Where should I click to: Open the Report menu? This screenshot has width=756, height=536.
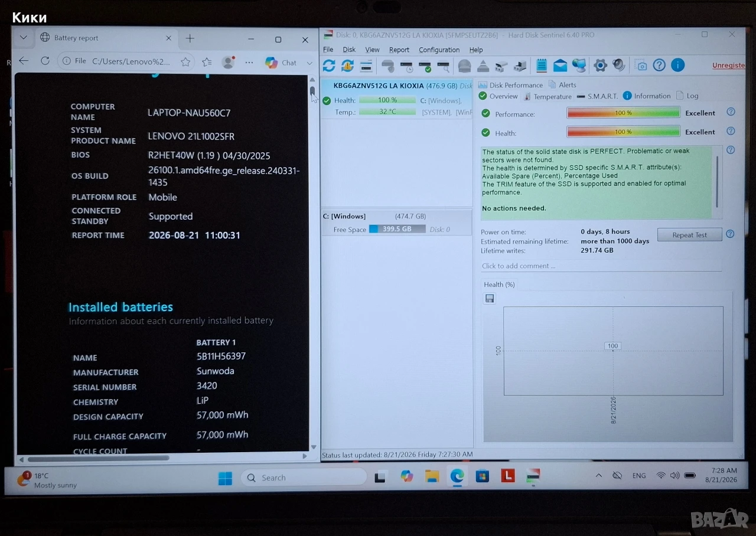tap(399, 50)
